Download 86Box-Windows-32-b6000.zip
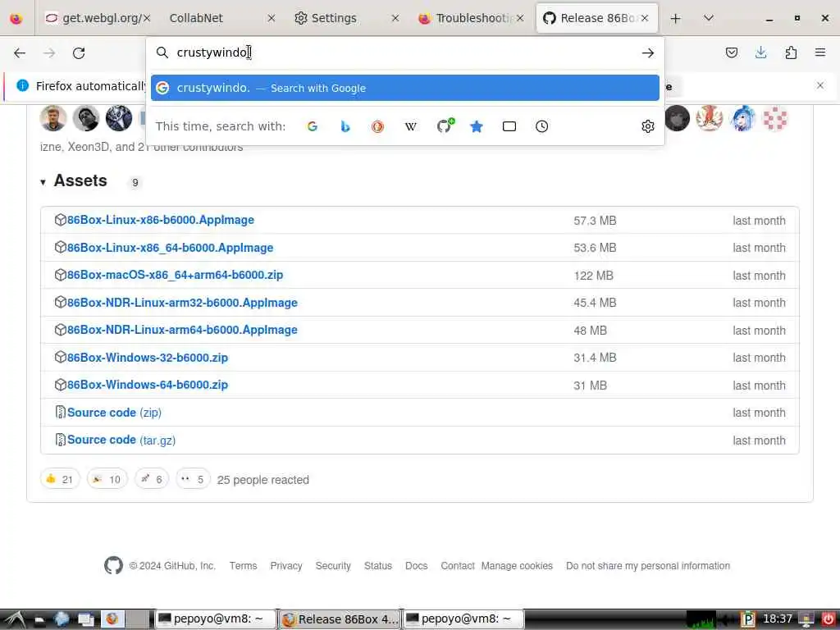The width and height of the screenshot is (840, 630). [x=148, y=358]
